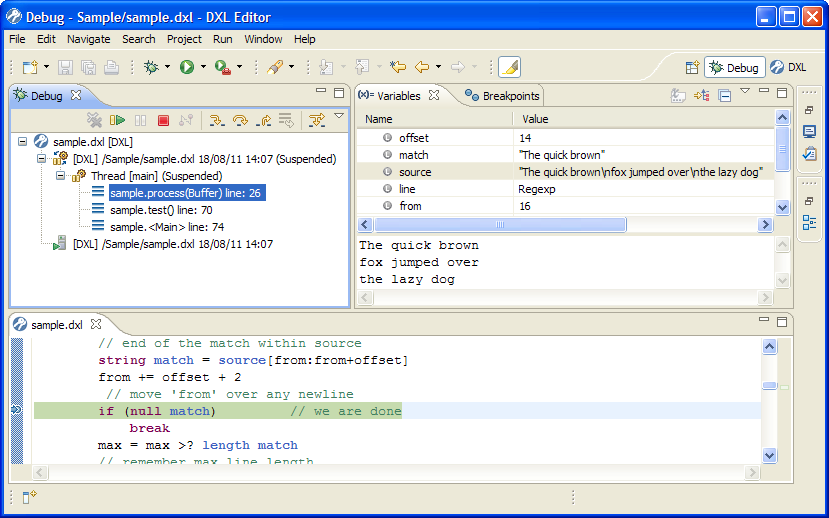
Task: Click the Name column header
Action: point(435,119)
